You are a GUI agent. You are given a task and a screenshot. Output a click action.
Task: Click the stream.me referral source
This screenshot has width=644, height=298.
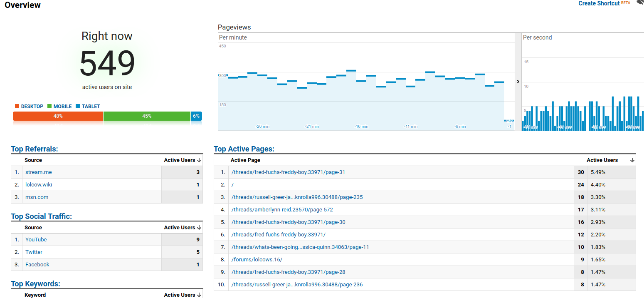[x=39, y=172]
